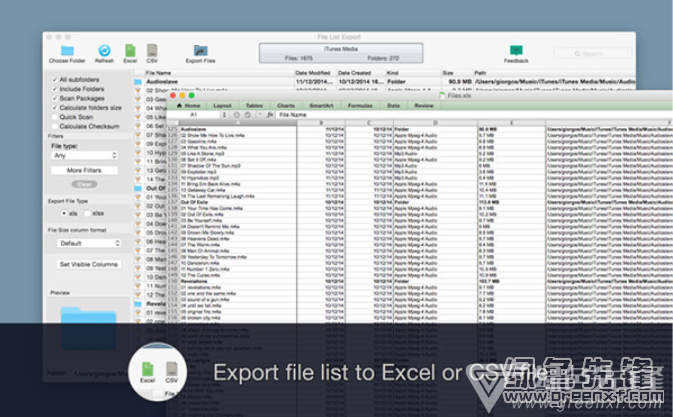Select column A header in Excel
Image resolution: width=673 pixels, height=417 pixels.
pos(238,123)
